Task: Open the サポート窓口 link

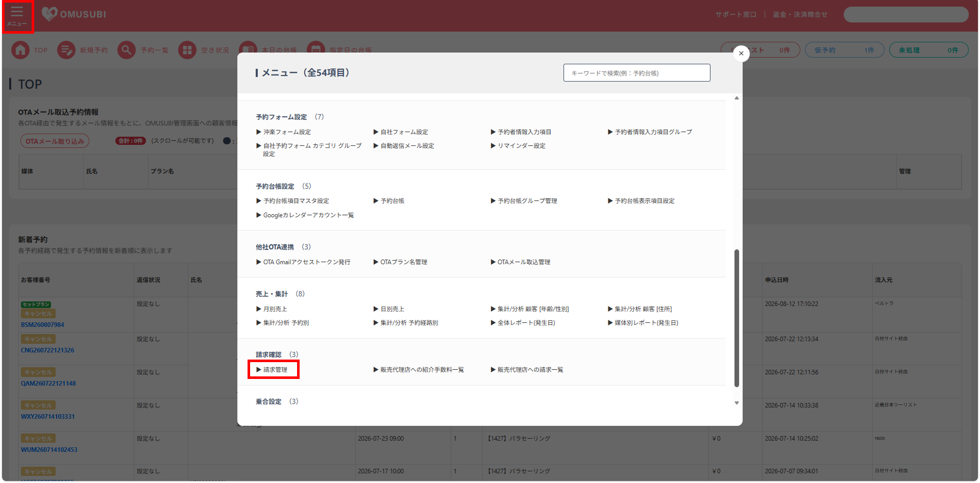Action: (x=736, y=14)
